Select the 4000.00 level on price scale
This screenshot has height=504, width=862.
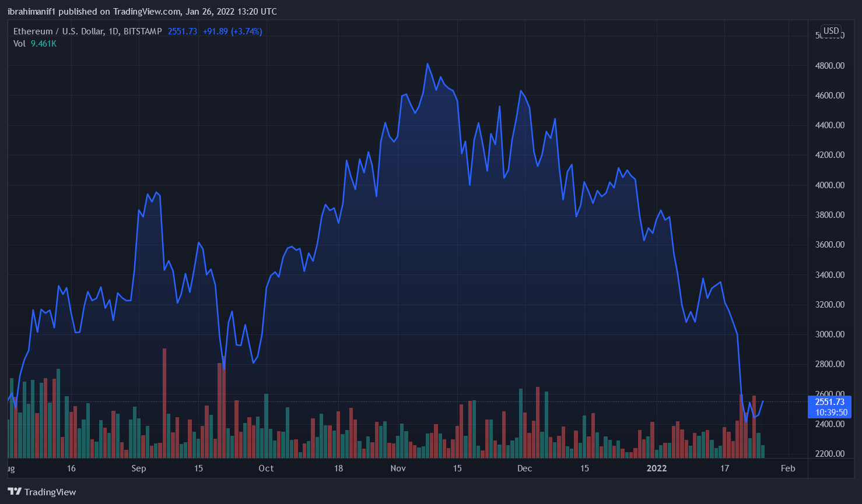point(829,185)
